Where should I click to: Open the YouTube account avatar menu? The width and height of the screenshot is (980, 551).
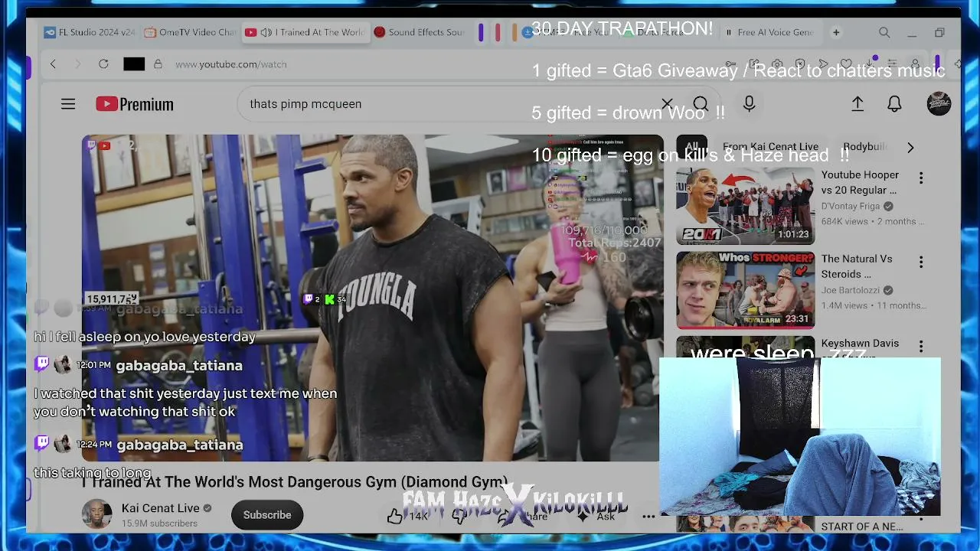(939, 104)
